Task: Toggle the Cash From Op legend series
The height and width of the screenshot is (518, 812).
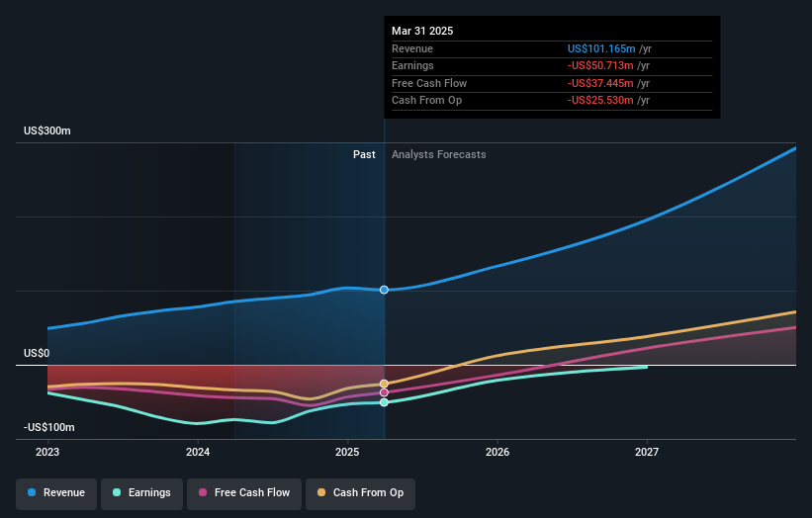Action: click(360, 493)
